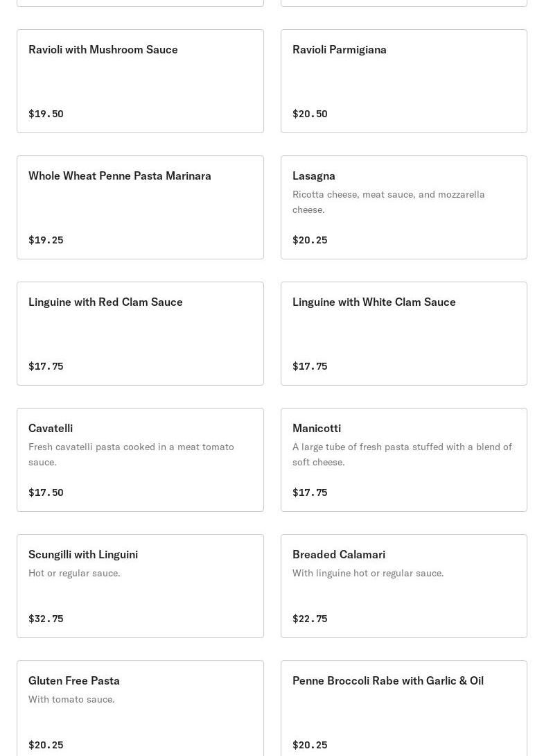544x756 pixels.
Task: Choose Linguine with Red Clam Sauce
Action: tap(140, 333)
